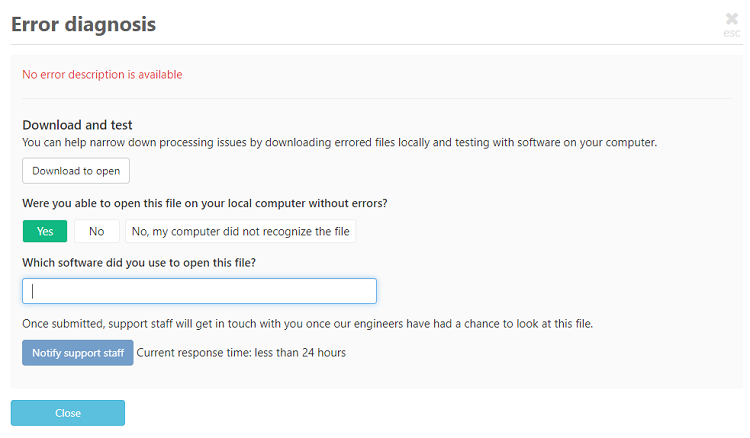Click the "Current response time" text
This screenshot has width=750, height=438.
[241, 353]
